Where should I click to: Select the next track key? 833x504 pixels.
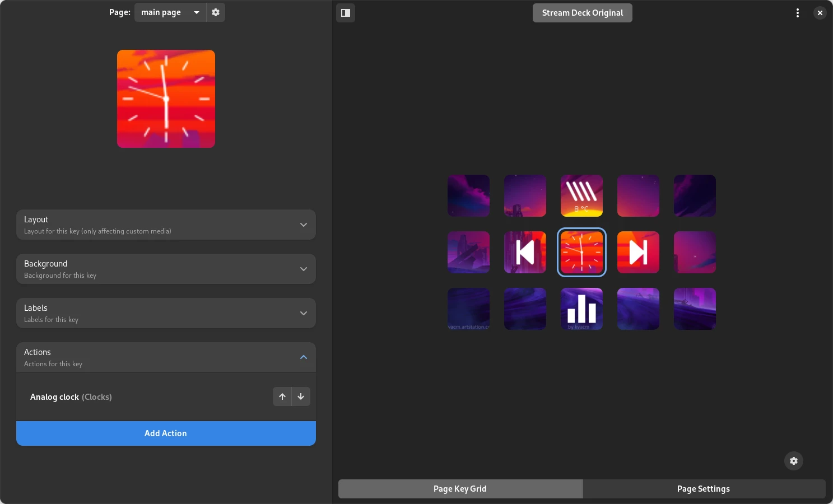(638, 252)
